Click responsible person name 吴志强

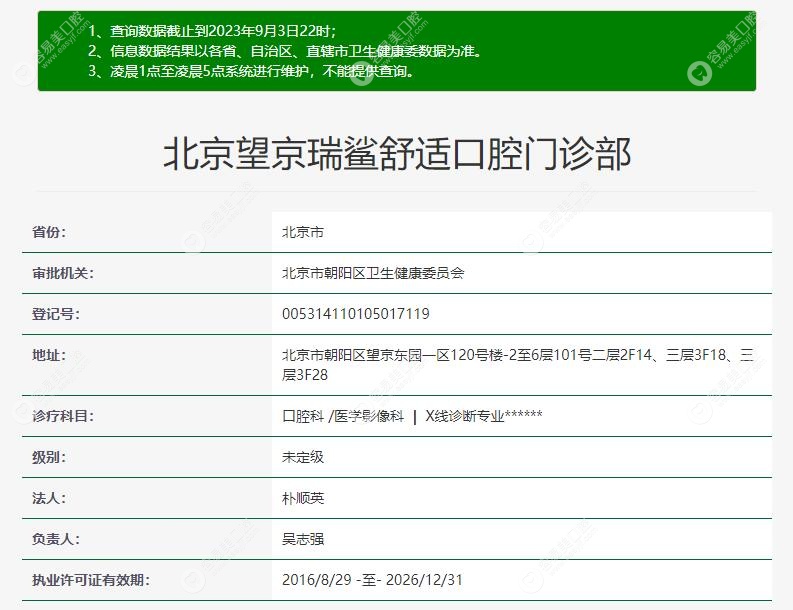click(x=303, y=539)
